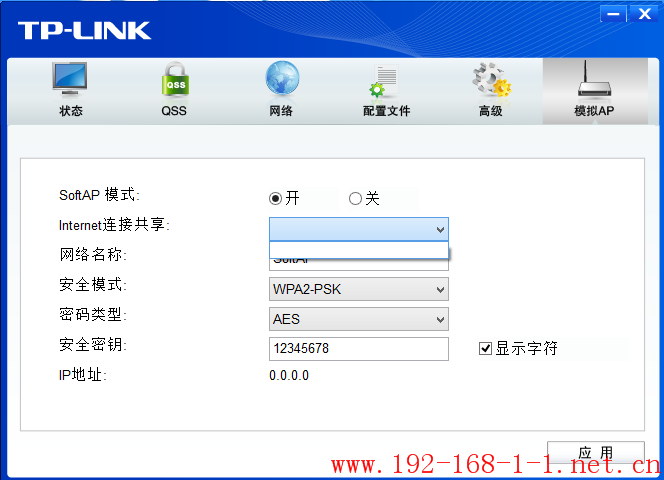Close the TP-LINK utility window
Screen dimensions: 664x480
click(x=645, y=14)
